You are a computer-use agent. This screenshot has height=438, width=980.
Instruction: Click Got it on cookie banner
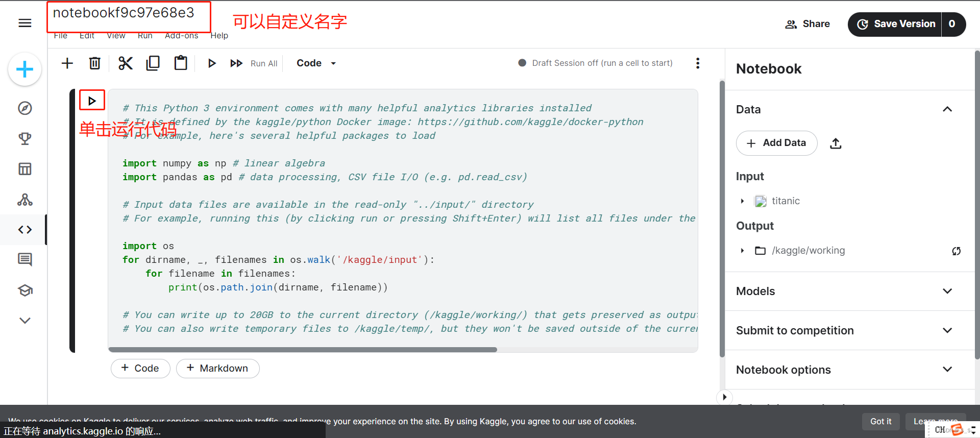(880, 422)
